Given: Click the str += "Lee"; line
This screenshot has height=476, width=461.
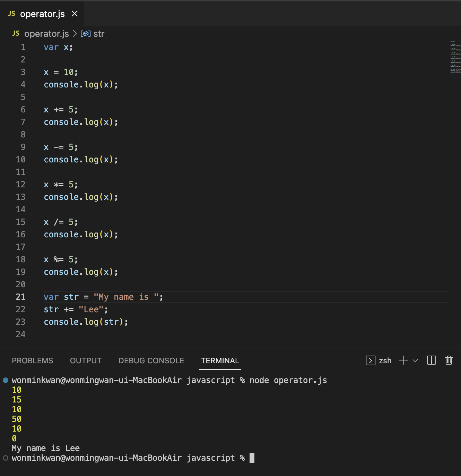Looking at the screenshot, I should (x=76, y=309).
